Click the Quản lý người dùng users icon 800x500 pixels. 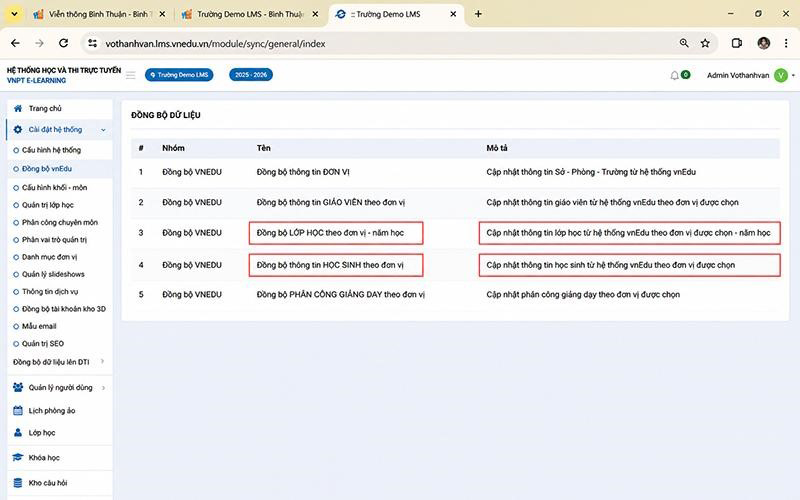click(x=18, y=388)
